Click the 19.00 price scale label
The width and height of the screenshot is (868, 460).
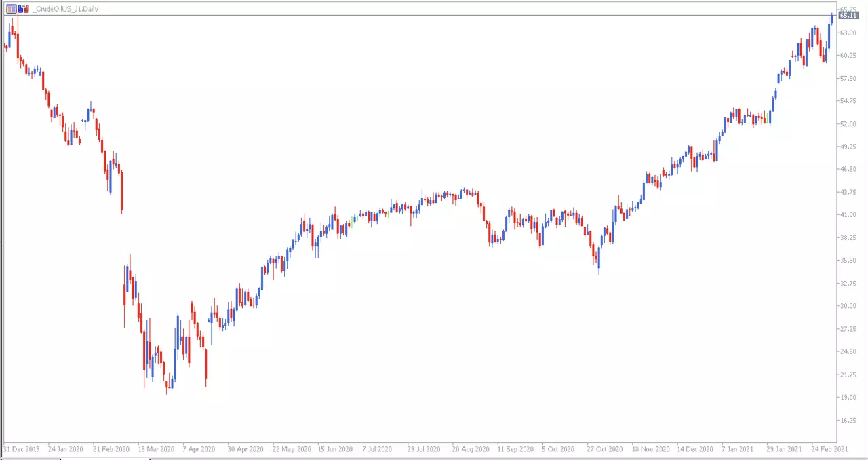coord(847,398)
